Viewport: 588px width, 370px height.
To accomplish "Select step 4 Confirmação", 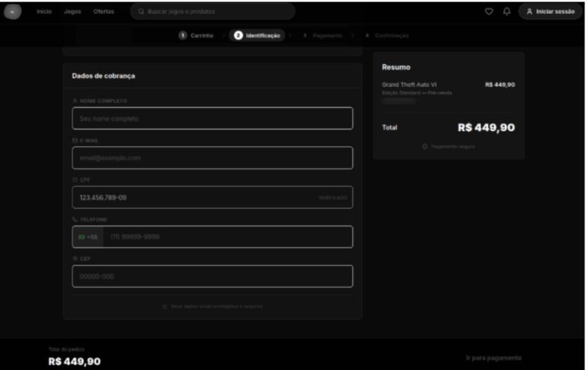I will point(387,35).
